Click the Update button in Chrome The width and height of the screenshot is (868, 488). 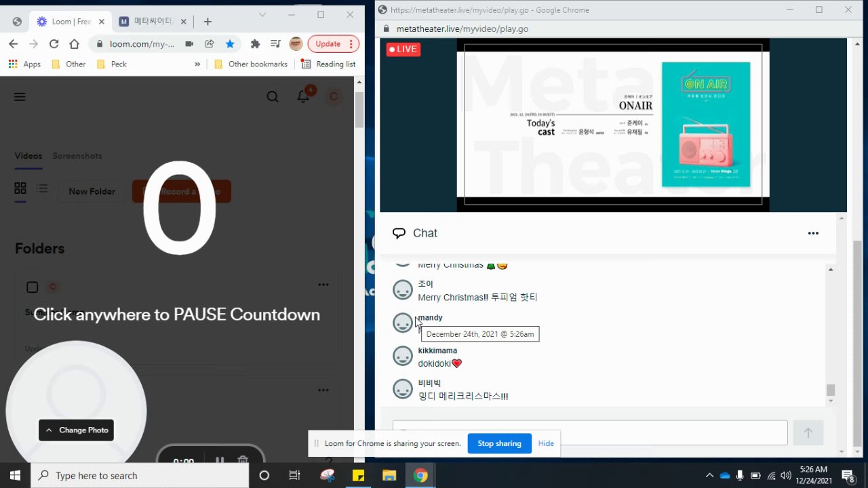click(x=328, y=44)
